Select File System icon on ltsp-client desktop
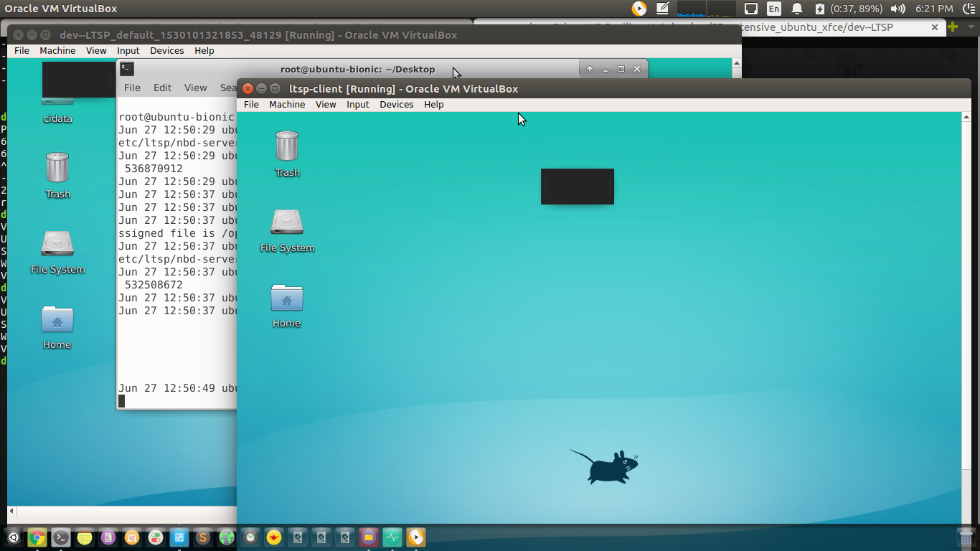 [x=287, y=230]
